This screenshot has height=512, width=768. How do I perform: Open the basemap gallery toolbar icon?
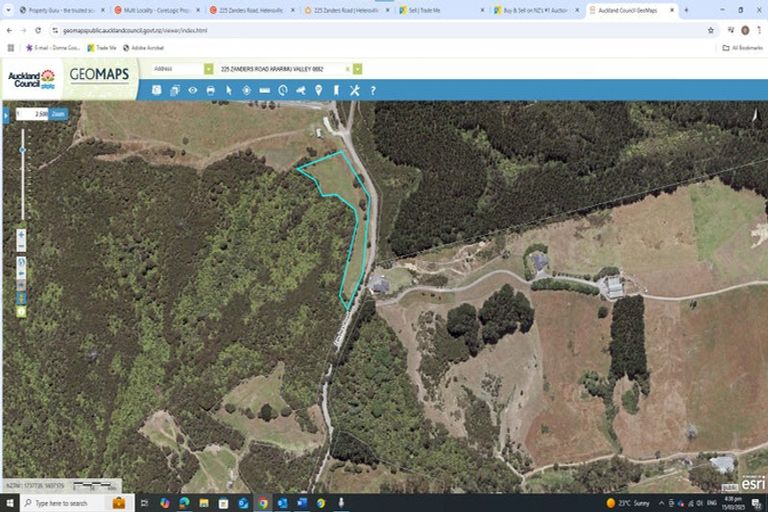tap(156, 90)
